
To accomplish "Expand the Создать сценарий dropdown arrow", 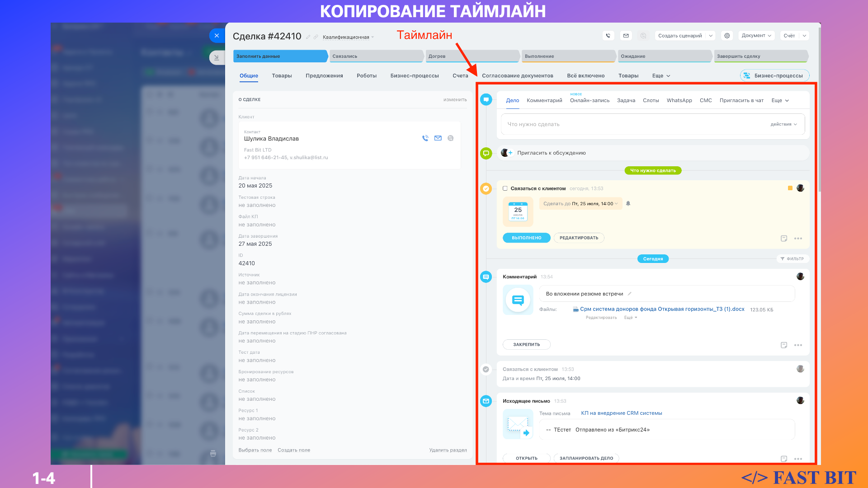I will [711, 36].
